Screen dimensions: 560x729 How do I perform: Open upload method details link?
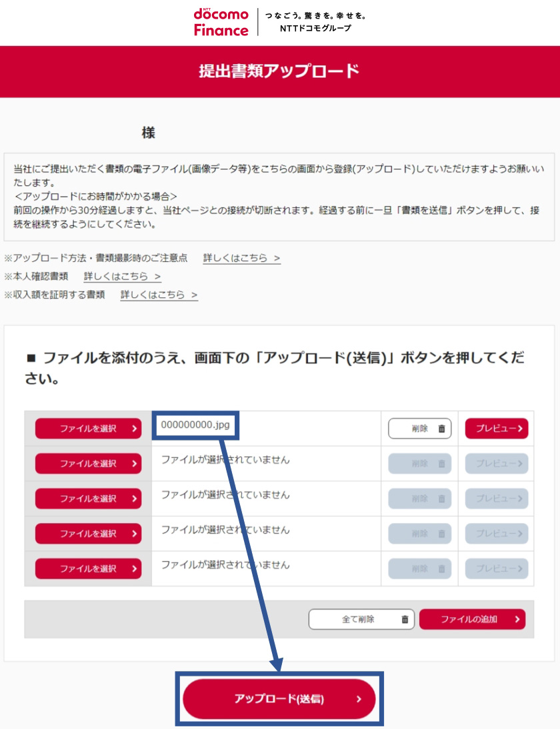pyautogui.click(x=241, y=258)
